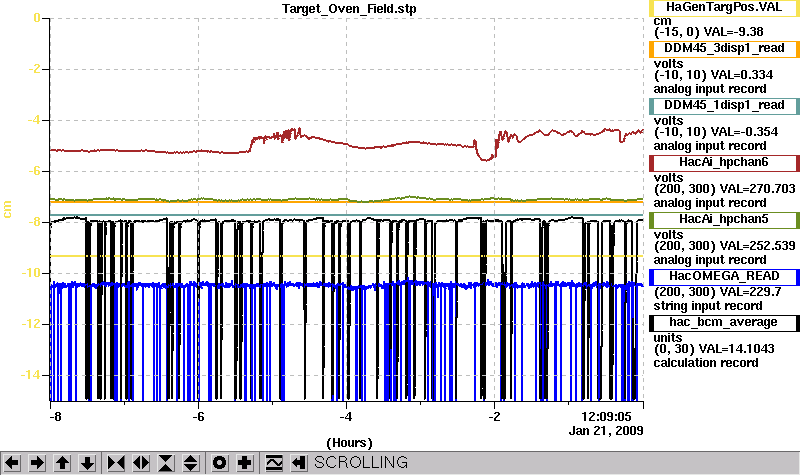Click the Target_Oven_Field.stp chart title
The image size is (800, 475).
349,9
